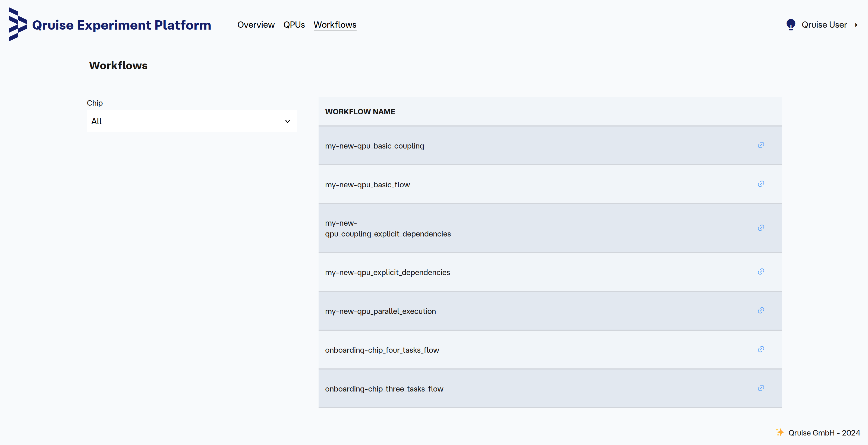This screenshot has height=445, width=868.
Task: Expand the Qruise User menu arrow
Action: pyautogui.click(x=856, y=25)
